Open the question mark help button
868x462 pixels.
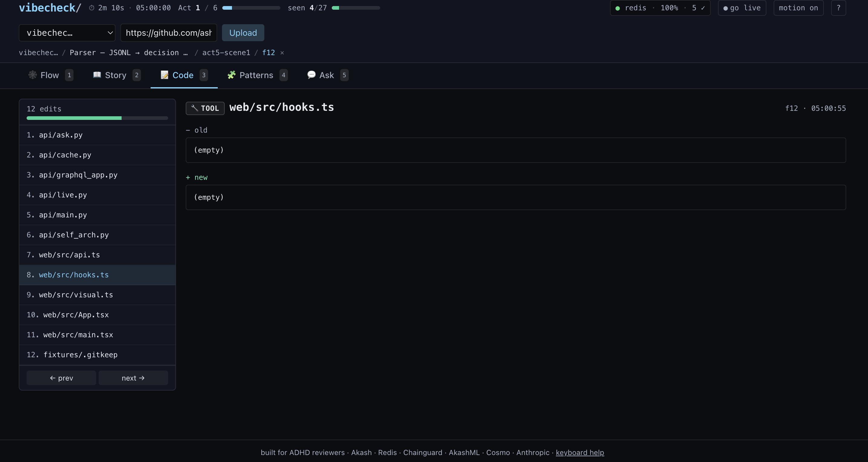tap(838, 8)
